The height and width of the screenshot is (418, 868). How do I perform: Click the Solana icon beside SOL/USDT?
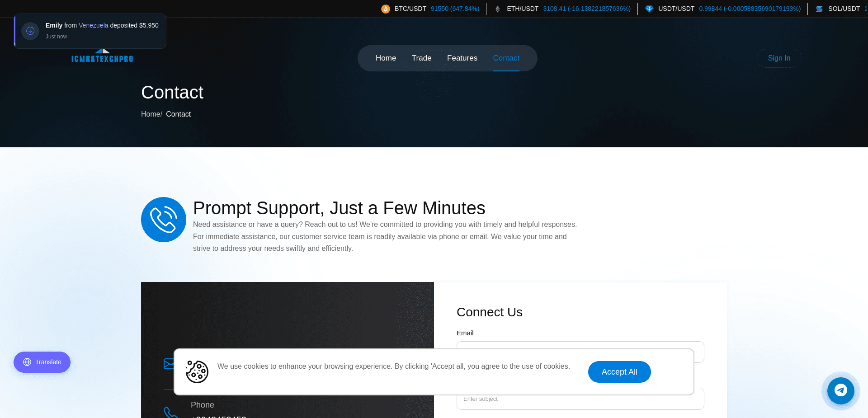819,9
